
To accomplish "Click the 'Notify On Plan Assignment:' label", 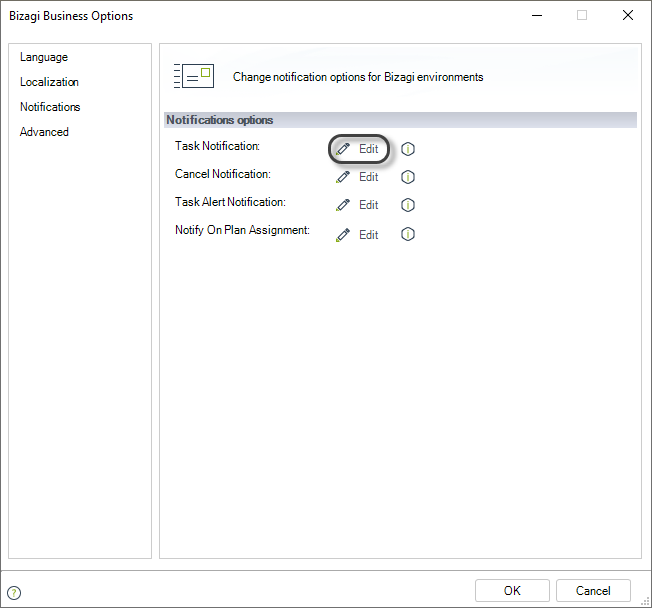I will point(242,230).
